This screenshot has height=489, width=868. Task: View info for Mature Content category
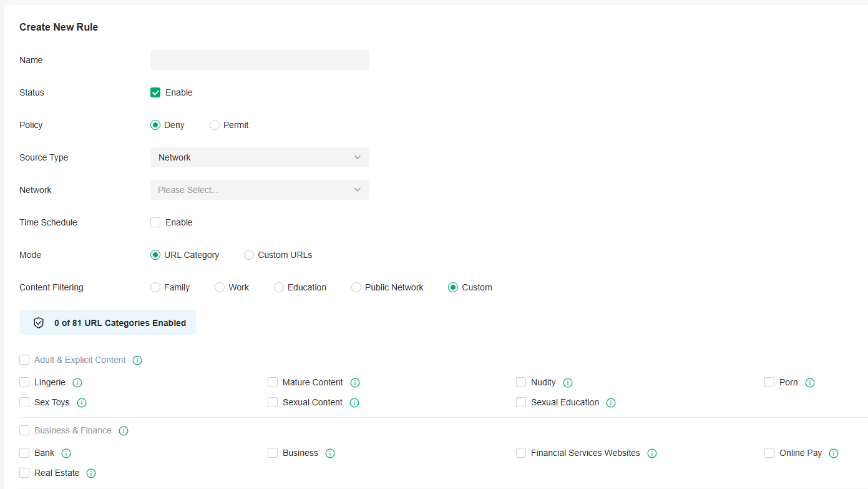(355, 382)
